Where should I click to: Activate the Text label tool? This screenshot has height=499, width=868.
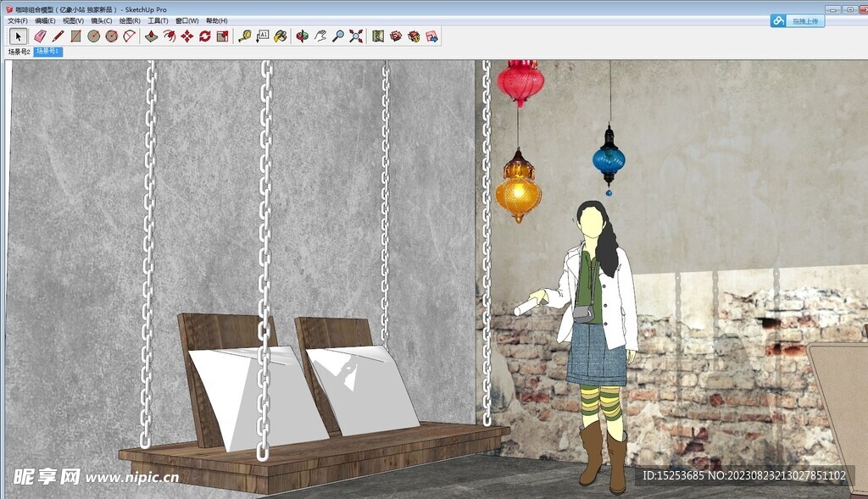(263, 36)
